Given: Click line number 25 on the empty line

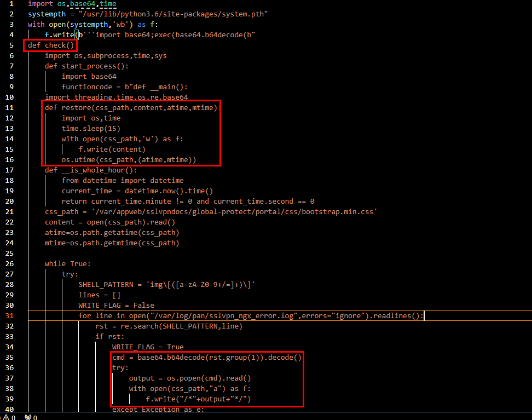Looking at the screenshot, I should click(x=9, y=254).
